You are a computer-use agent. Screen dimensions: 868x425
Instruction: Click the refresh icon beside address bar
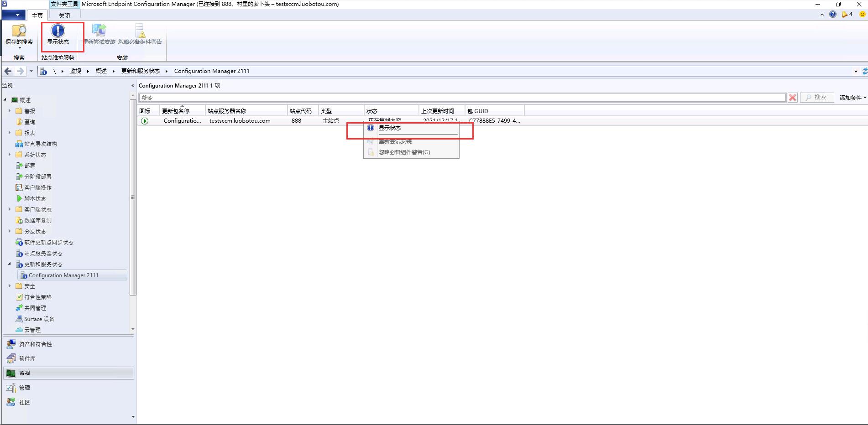click(x=864, y=71)
